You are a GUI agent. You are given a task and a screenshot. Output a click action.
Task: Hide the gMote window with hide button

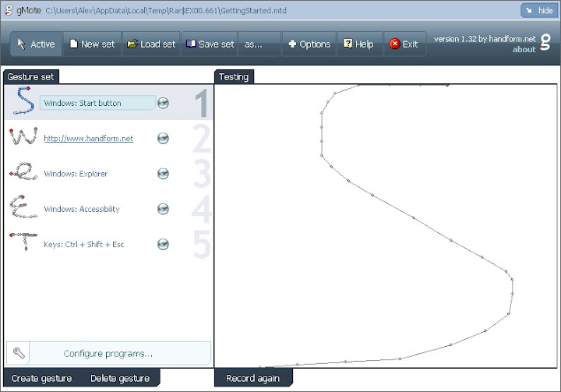(x=539, y=10)
